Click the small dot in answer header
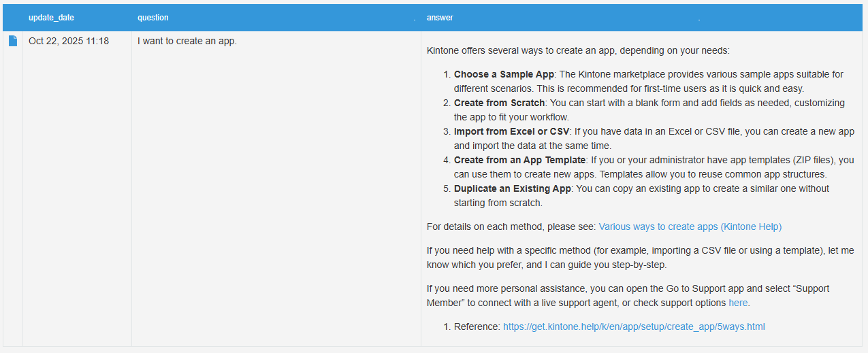The height and width of the screenshot is (353, 868). [699, 19]
